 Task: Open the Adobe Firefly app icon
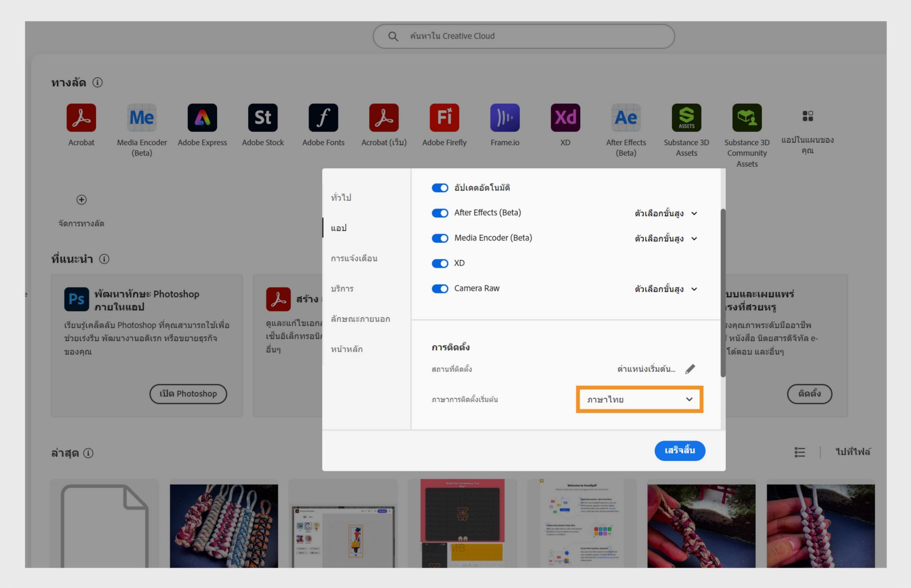tap(444, 118)
